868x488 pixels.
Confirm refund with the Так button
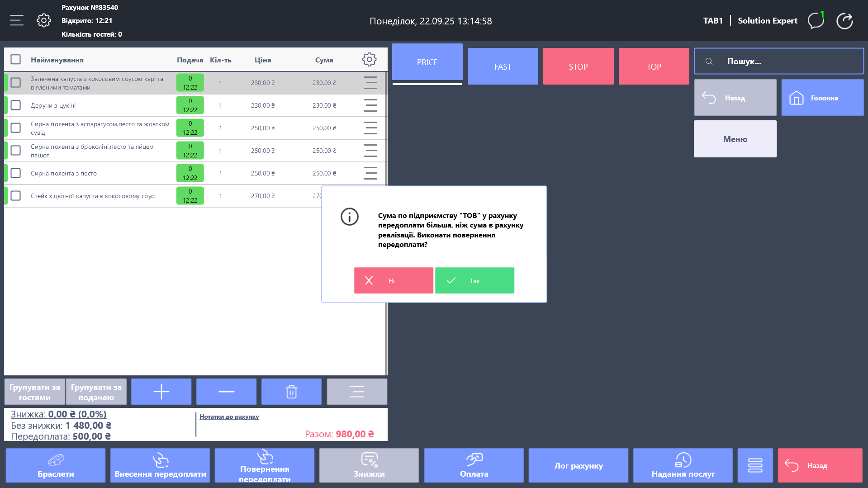[x=474, y=280]
